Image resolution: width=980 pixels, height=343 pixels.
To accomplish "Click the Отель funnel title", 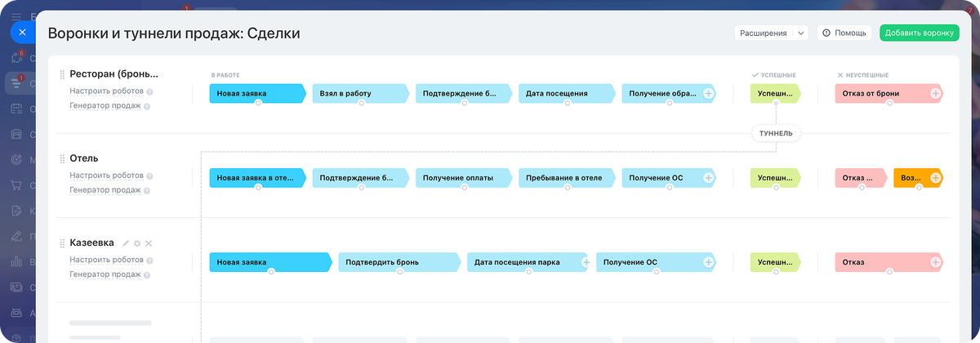I will tap(84, 158).
